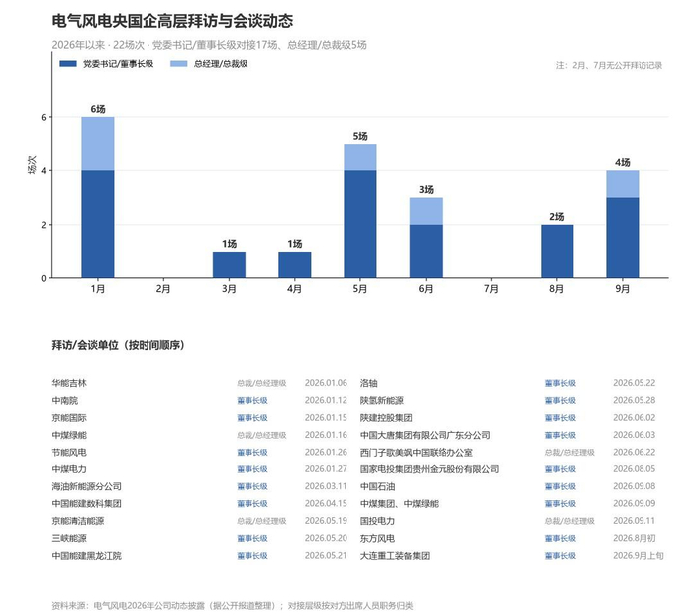This screenshot has width=693, height=616.
Task: Click the 7月 x-axis label
Action: (491, 289)
